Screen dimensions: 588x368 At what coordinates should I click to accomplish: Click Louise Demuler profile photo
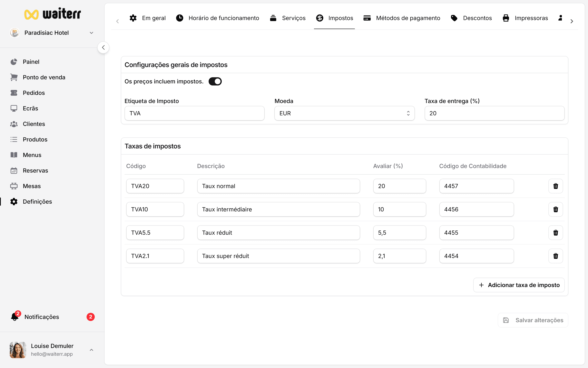[18, 350]
